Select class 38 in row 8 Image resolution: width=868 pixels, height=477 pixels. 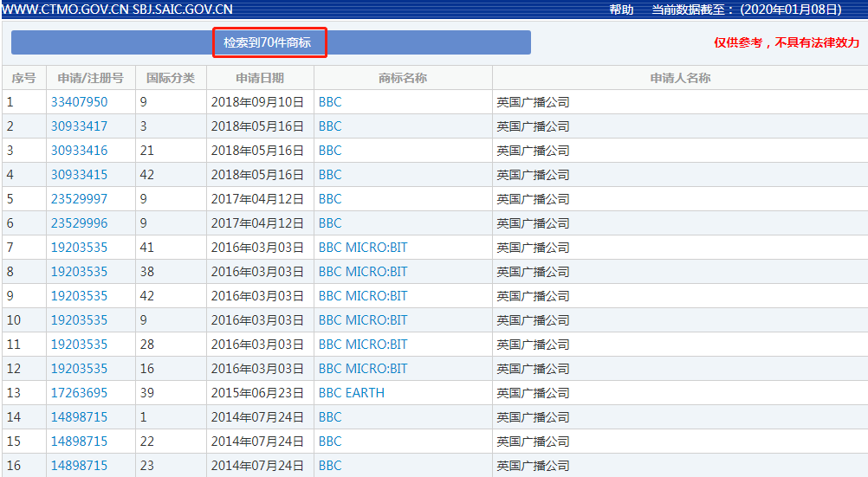[x=146, y=272]
